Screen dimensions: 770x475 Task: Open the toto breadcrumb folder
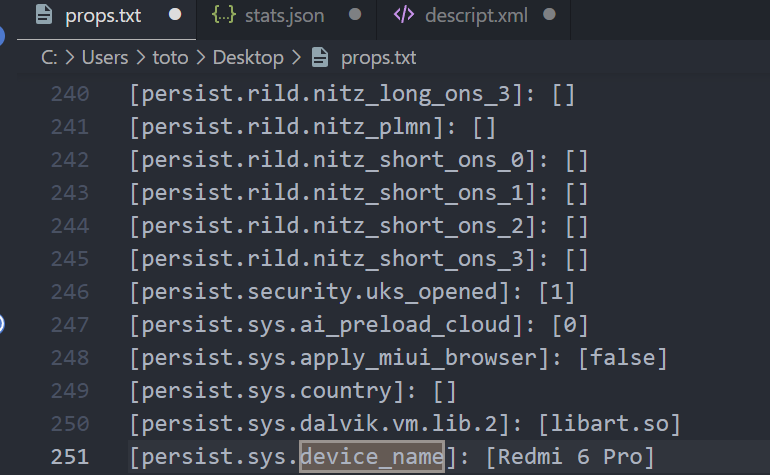(170, 58)
